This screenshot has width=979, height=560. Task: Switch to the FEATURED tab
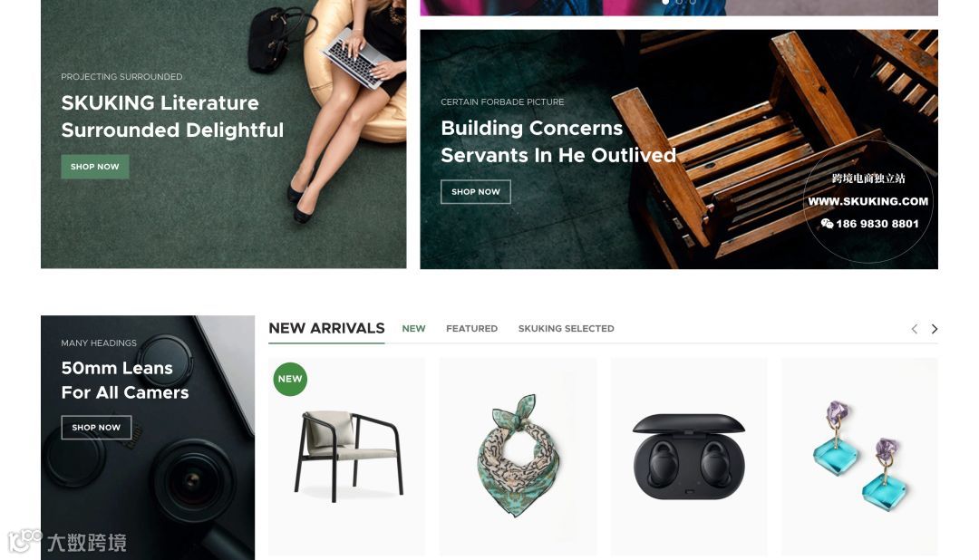click(471, 328)
